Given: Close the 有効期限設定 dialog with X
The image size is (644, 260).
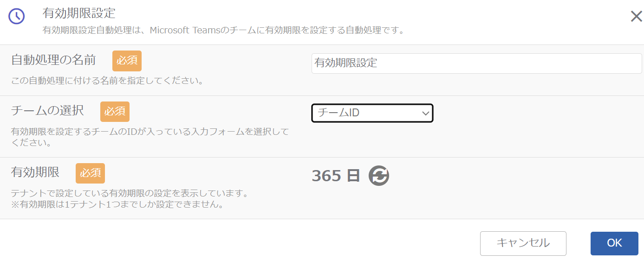Looking at the screenshot, I should coord(636,16).
